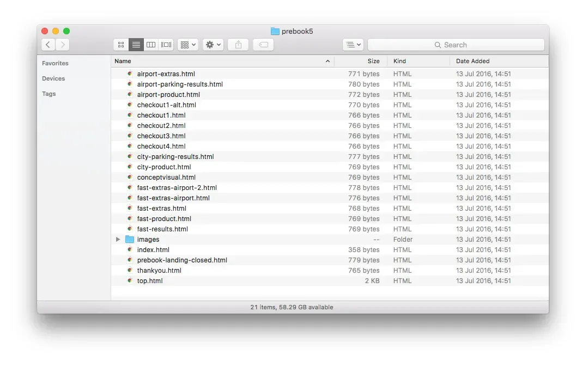Click the HTML file icon for thankyou.html

[x=130, y=270]
